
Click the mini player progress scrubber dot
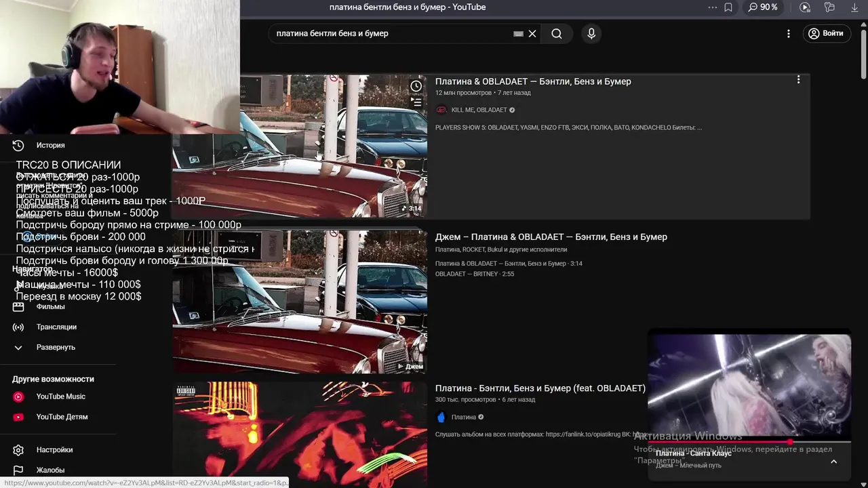[x=790, y=442]
